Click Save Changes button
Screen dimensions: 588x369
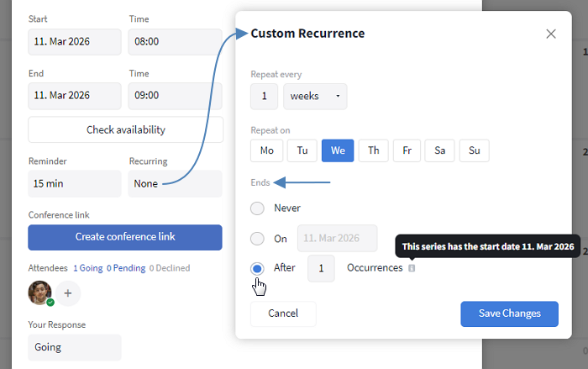pyautogui.click(x=509, y=314)
